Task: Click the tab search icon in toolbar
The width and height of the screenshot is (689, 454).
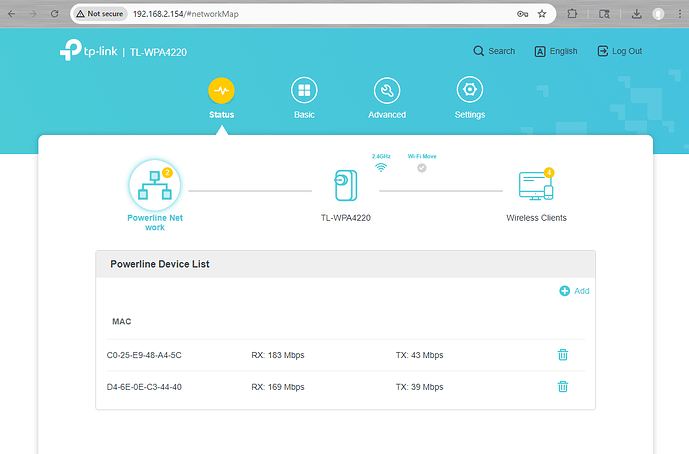Action: coord(605,14)
